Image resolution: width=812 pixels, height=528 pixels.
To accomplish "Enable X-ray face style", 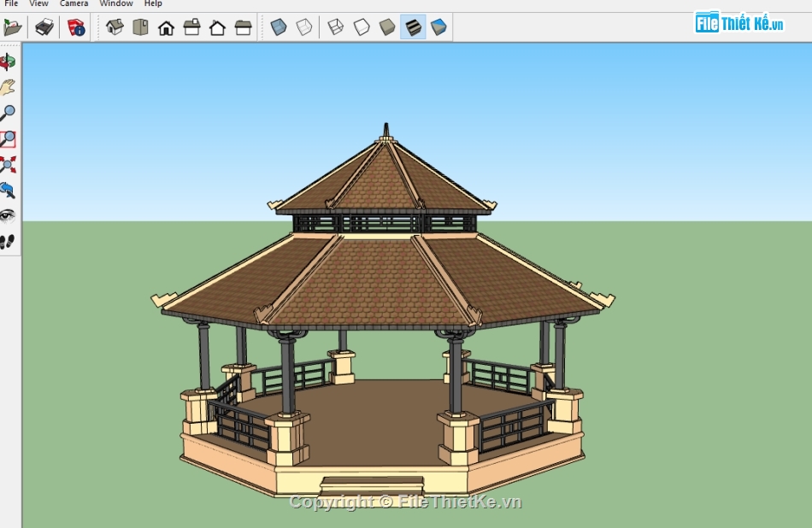I will [279, 27].
